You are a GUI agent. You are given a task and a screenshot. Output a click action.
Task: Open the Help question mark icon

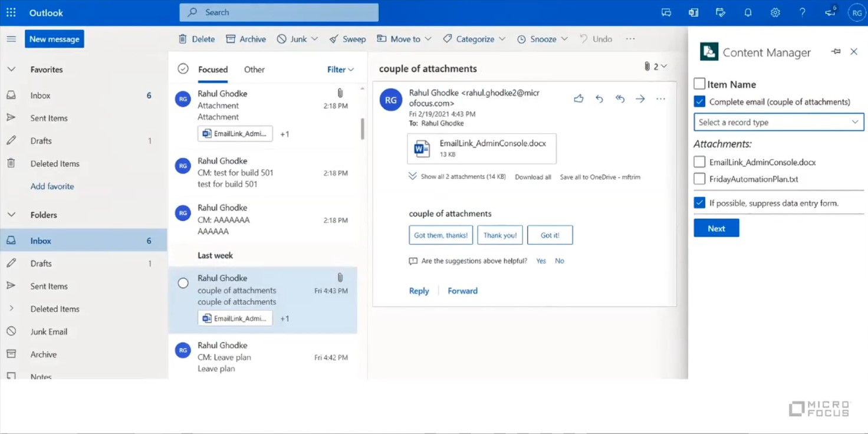[802, 12]
